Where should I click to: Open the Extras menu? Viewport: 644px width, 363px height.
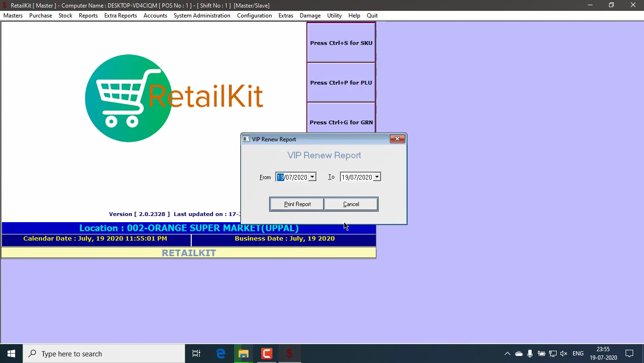coord(286,16)
